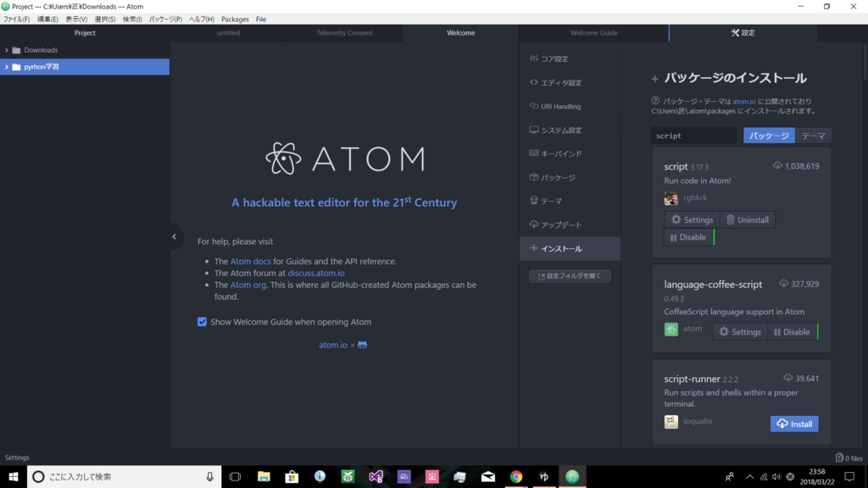Select the python学習 project folder
The image size is (868, 488).
[x=85, y=67]
